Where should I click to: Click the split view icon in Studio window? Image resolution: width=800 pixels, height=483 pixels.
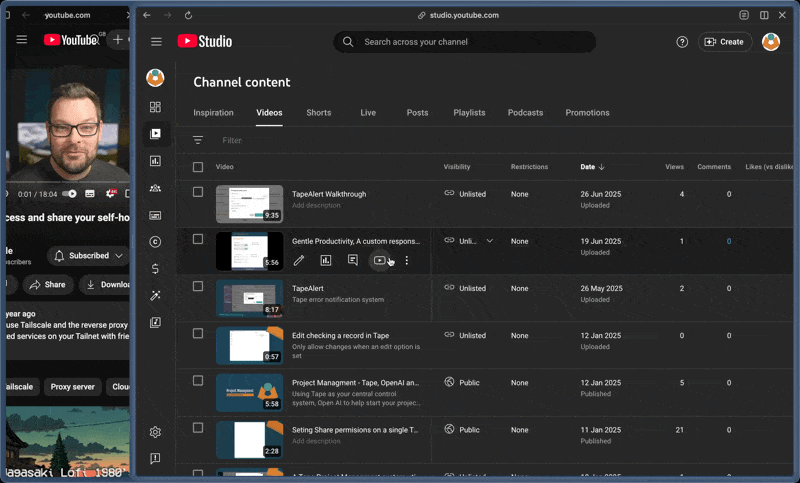point(764,15)
